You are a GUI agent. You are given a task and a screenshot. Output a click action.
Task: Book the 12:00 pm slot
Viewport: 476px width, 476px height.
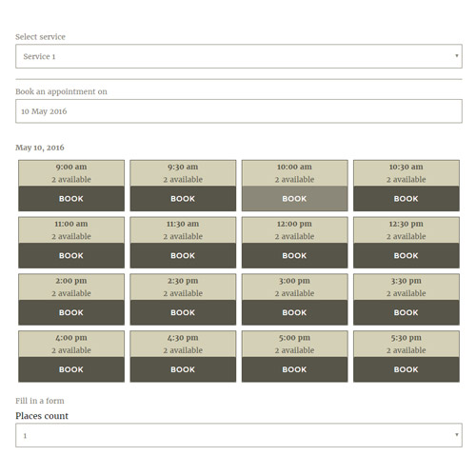295,255
